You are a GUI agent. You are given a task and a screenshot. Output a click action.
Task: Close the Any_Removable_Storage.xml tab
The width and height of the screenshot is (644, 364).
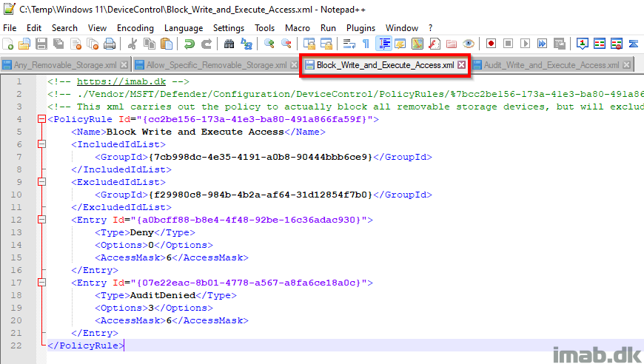point(124,65)
